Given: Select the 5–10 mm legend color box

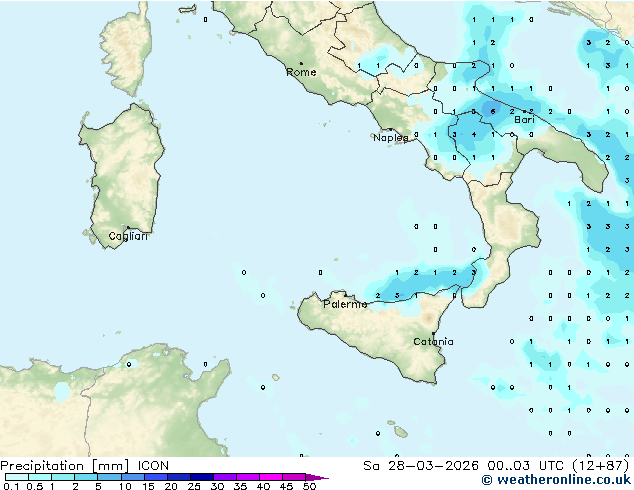Looking at the screenshot, I should pyautogui.click(x=109, y=477).
